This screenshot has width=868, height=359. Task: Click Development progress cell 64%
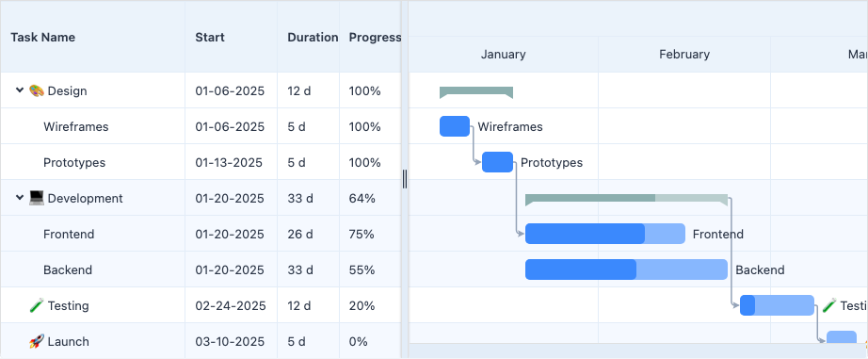tap(370, 198)
